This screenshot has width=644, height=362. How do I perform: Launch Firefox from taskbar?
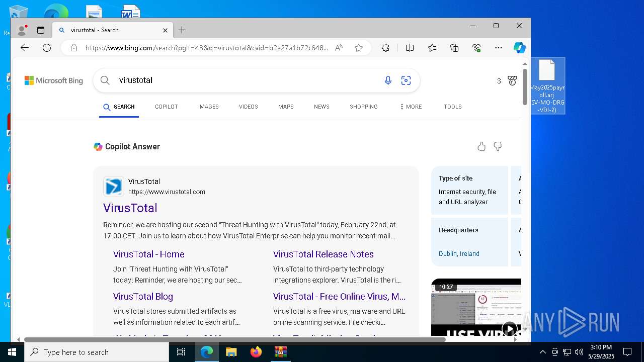click(256, 352)
